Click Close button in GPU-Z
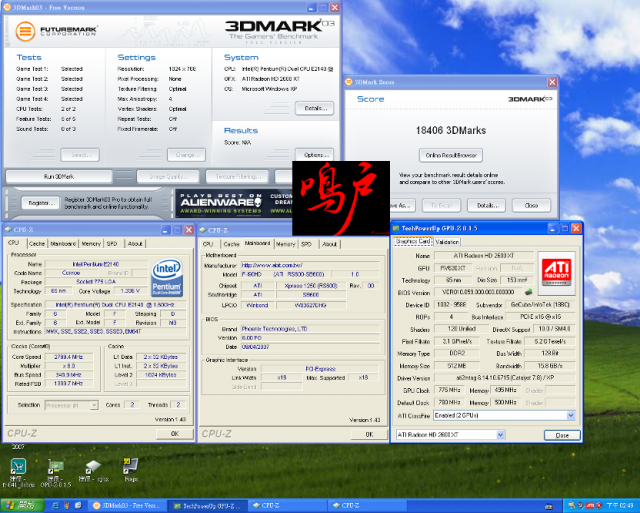Image resolution: width=640 pixels, height=513 pixels. (562, 435)
